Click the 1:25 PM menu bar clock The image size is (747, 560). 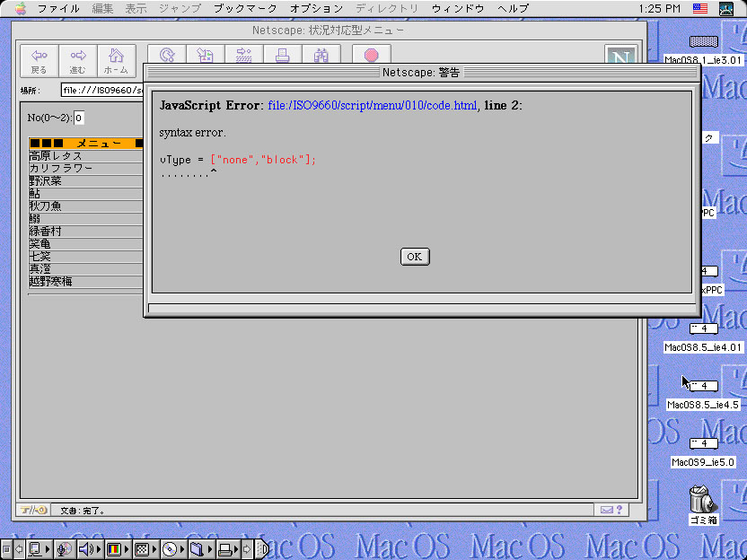click(x=659, y=9)
